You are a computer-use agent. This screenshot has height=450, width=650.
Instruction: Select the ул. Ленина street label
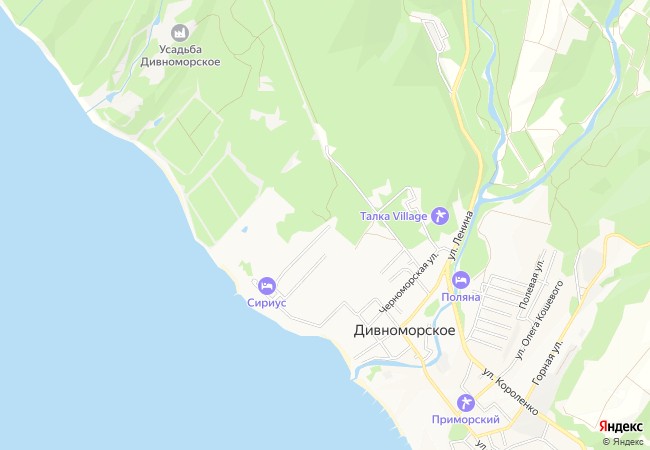pos(461,236)
